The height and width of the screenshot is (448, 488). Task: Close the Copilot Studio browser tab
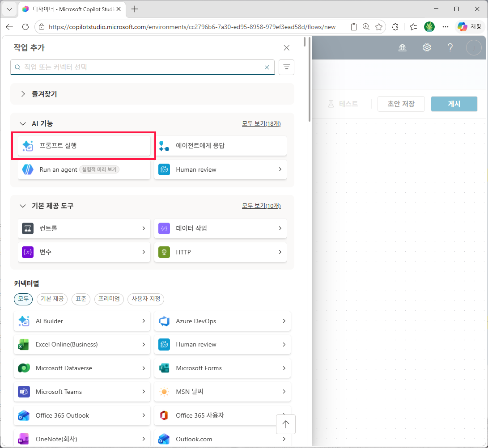(118, 9)
